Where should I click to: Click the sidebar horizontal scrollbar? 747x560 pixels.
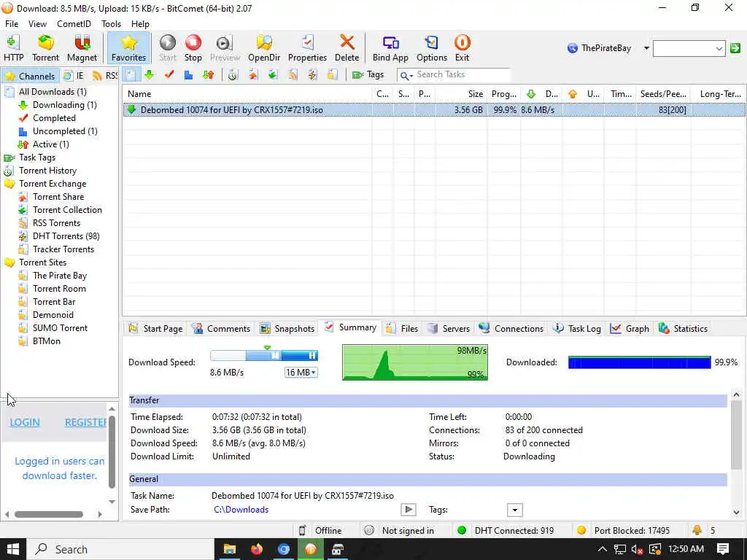tap(49, 514)
